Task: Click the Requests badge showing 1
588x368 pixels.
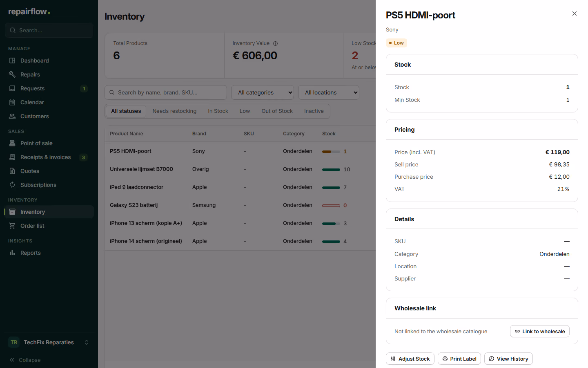Action: pos(84,89)
